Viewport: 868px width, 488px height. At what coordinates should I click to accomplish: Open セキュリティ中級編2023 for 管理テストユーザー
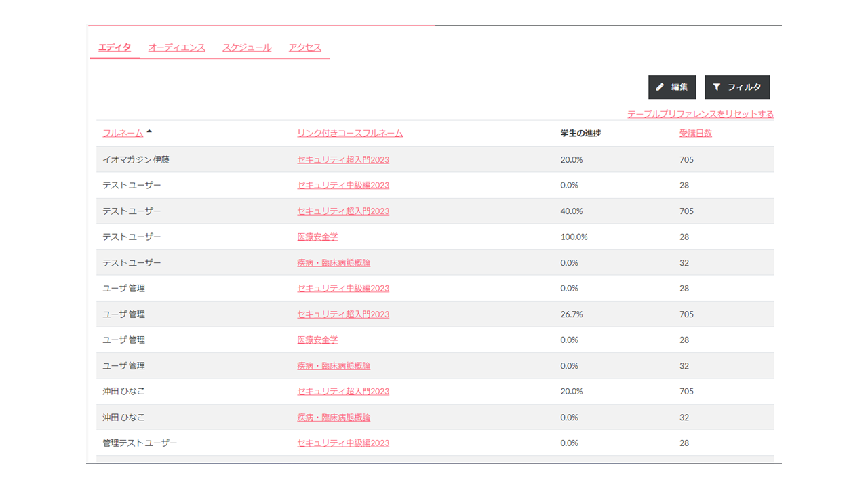tap(343, 443)
